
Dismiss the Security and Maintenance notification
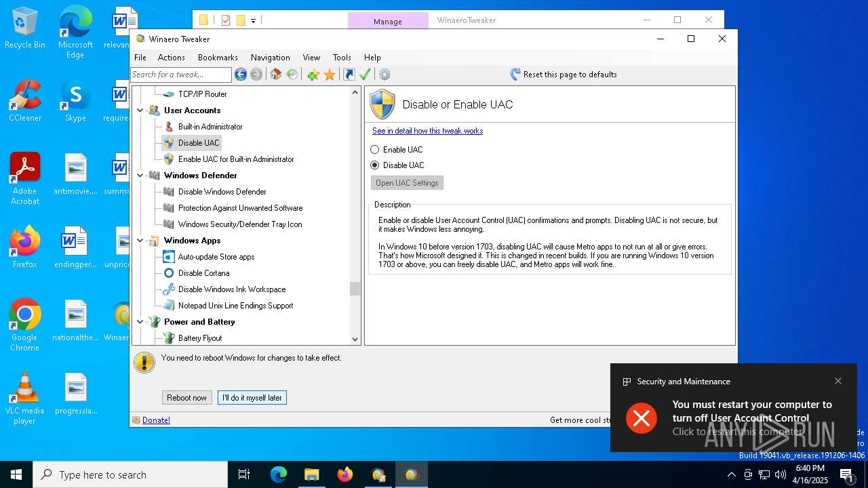(x=838, y=381)
